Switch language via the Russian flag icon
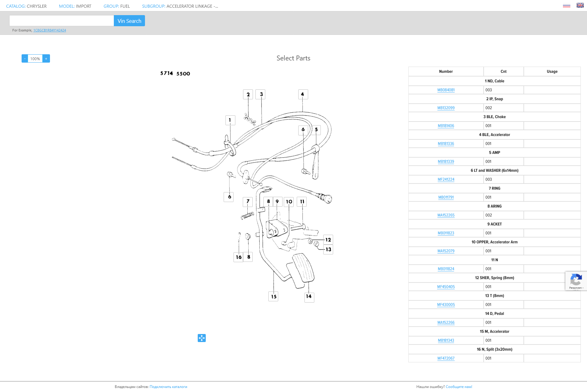The width and height of the screenshot is (587, 392). point(566,6)
